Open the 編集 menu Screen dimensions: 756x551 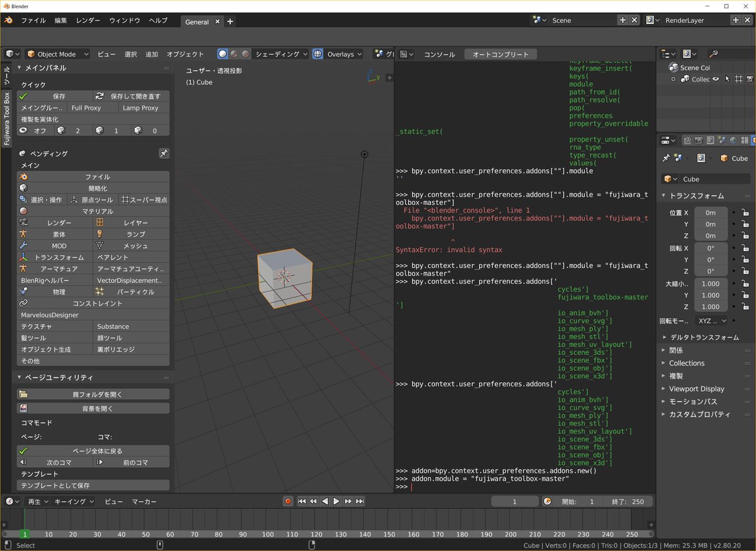pyautogui.click(x=60, y=21)
